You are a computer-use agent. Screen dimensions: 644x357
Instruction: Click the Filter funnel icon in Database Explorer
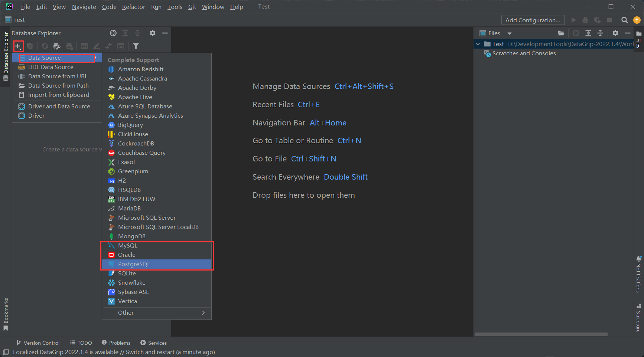point(136,46)
